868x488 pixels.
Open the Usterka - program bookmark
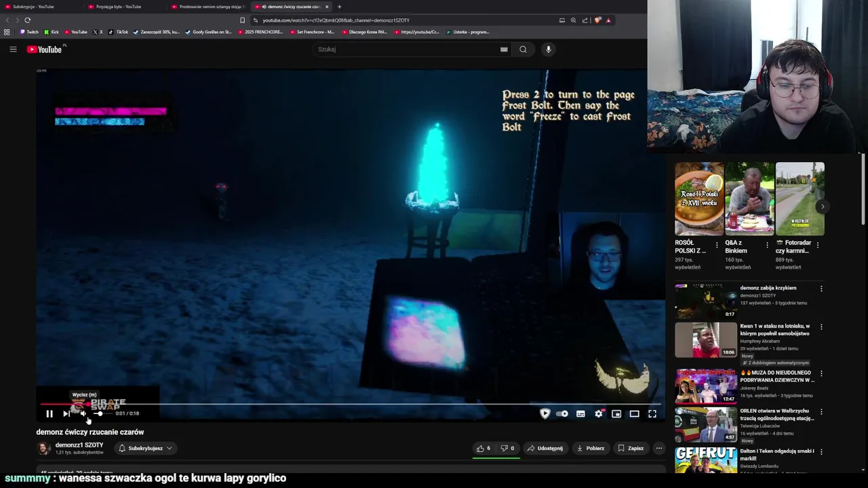(x=468, y=32)
